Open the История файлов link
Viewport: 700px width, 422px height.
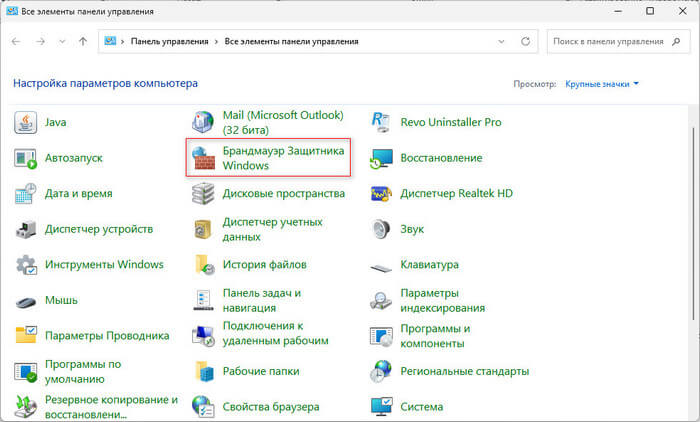click(x=262, y=265)
